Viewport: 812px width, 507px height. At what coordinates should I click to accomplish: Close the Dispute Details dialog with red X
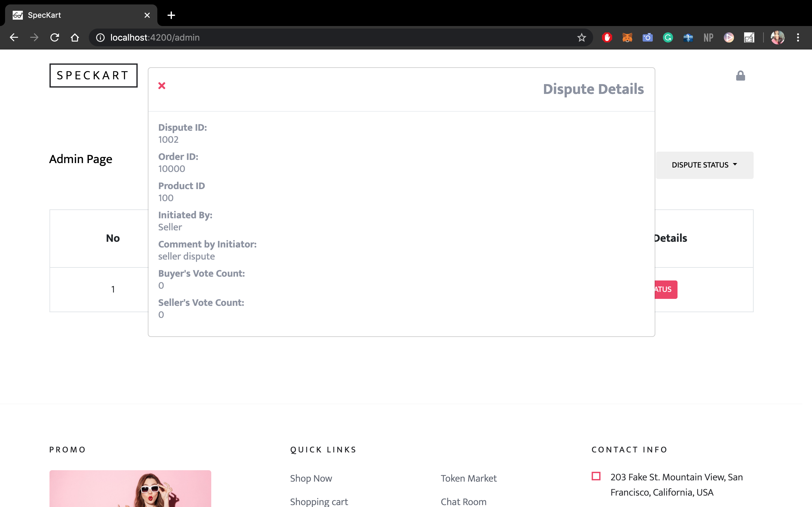(x=161, y=86)
